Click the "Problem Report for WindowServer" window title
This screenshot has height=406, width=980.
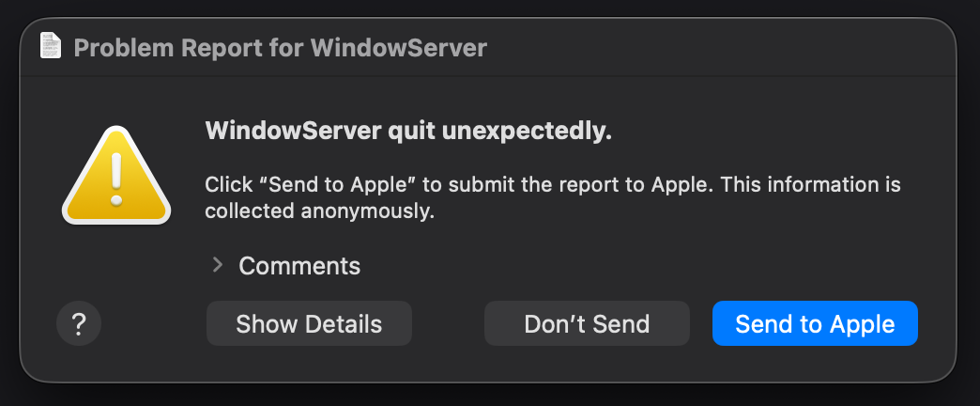click(x=280, y=47)
